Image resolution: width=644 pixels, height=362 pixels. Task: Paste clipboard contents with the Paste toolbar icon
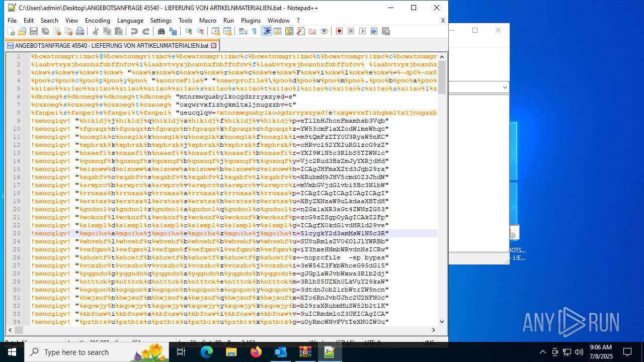pos(119,31)
